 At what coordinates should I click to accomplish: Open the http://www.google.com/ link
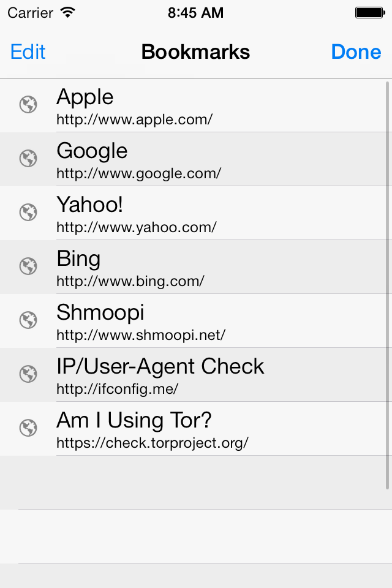139,173
